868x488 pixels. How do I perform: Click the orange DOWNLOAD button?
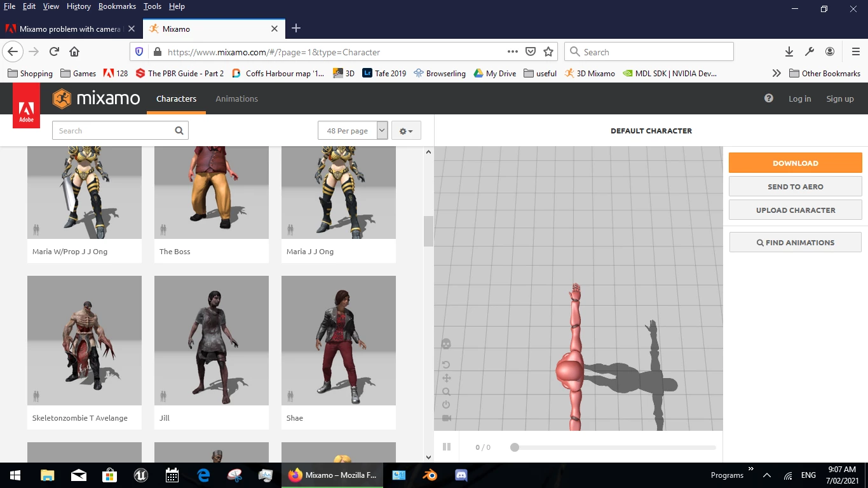[795, 163]
